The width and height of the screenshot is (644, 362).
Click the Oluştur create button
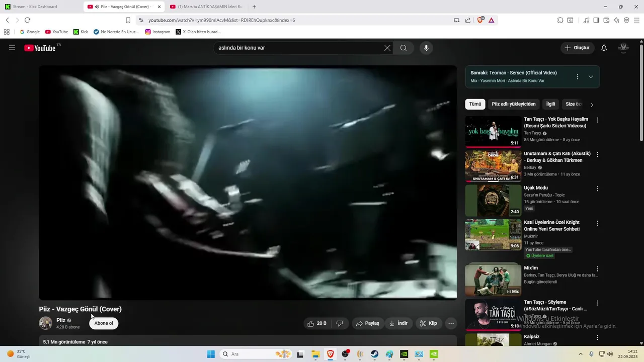click(x=577, y=48)
